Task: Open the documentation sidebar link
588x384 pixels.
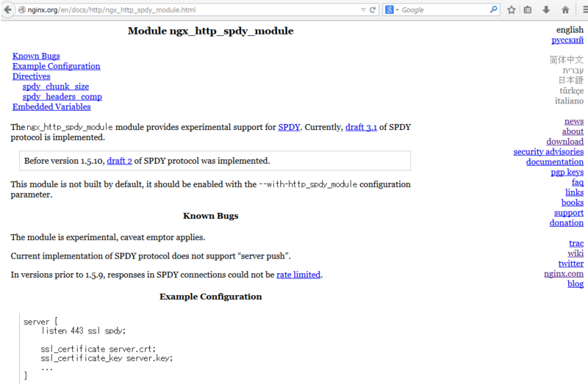Action: point(555,162)
